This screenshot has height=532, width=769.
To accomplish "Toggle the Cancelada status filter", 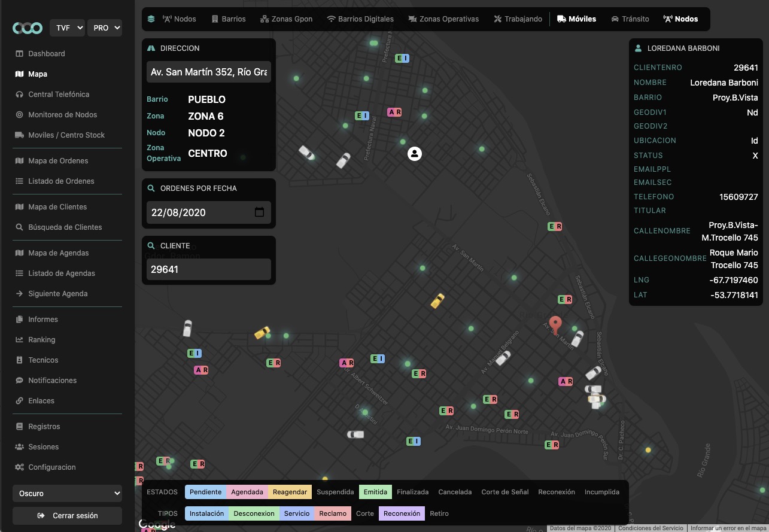I will coord(455,493).
